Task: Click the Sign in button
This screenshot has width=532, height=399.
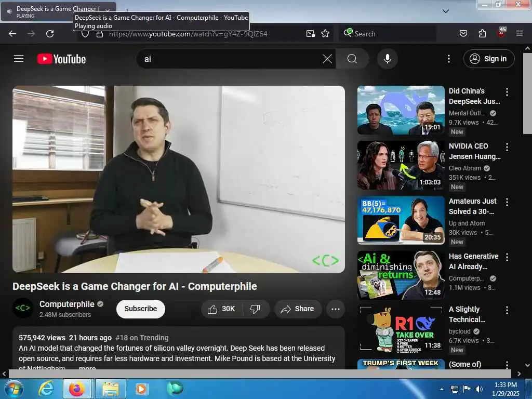Action: pos(488,59)
